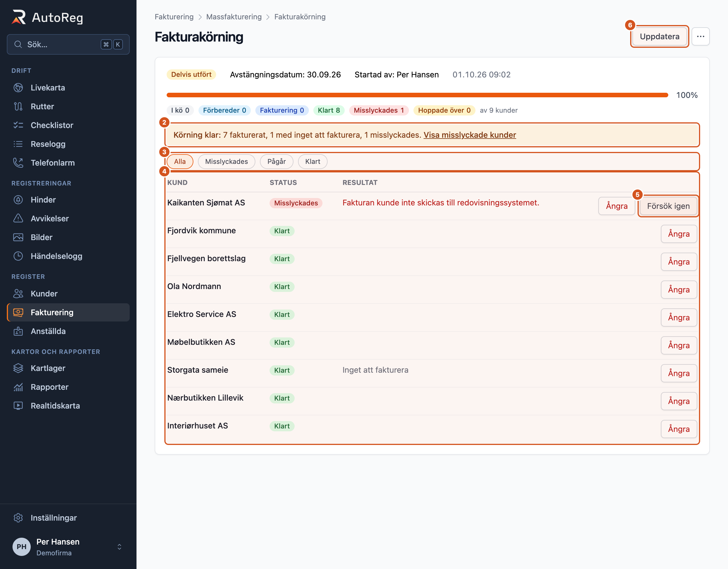Click the Delvis utfört status badge
Viewport: 728px width, 569px height.
(x=191, y=74)
